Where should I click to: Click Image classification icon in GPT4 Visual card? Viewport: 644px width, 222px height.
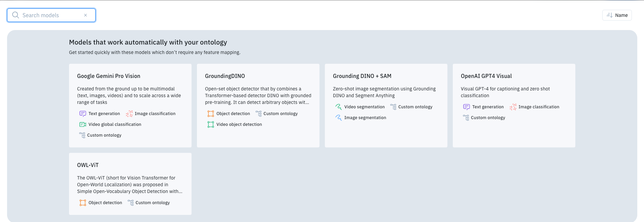[x=513, y=107]
